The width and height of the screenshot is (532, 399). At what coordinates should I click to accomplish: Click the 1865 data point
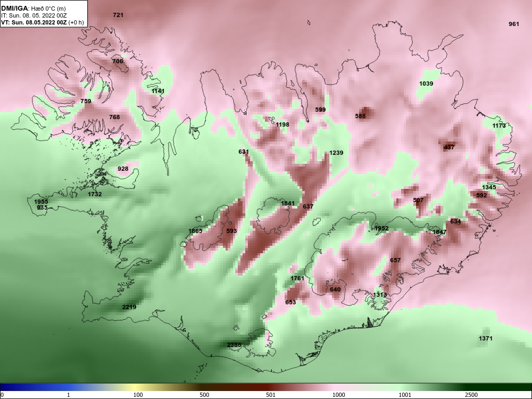tap(195, 231)
